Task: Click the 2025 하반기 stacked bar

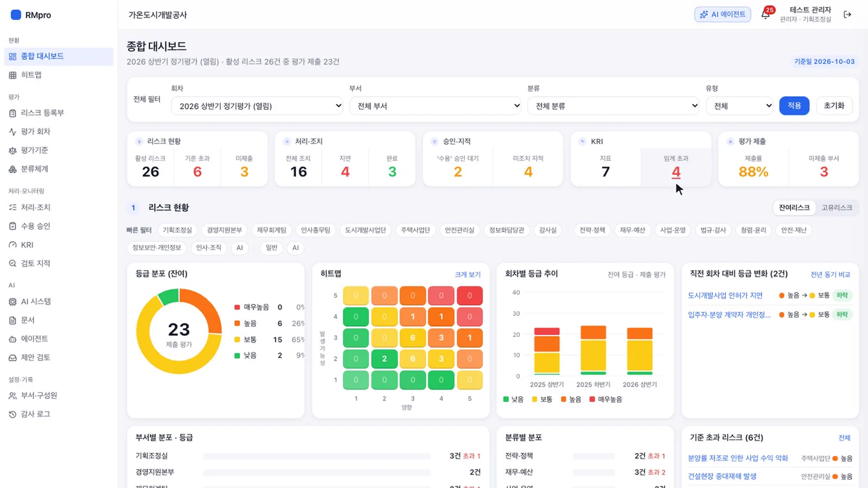Action: [593, 350]
